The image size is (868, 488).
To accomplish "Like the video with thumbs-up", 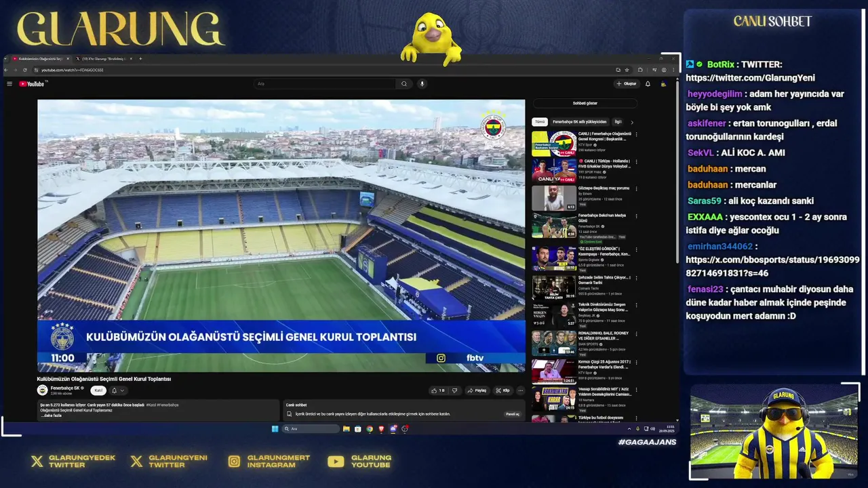I will click(x=438, y=390).
